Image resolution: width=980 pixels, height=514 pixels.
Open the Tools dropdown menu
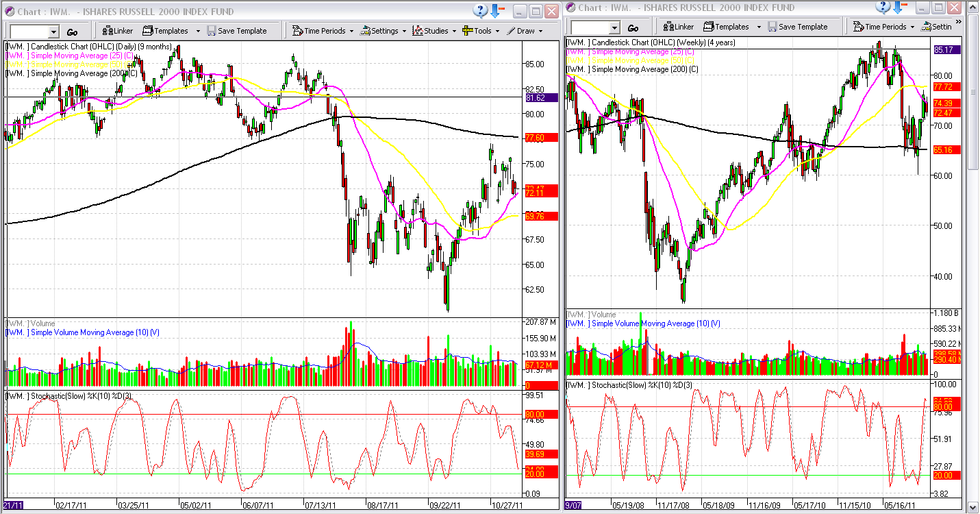481,31
